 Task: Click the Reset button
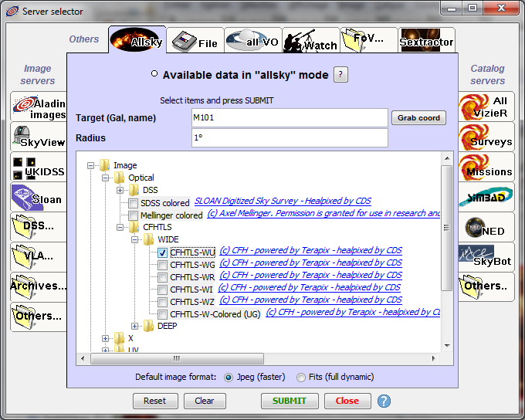pos(155,401)
